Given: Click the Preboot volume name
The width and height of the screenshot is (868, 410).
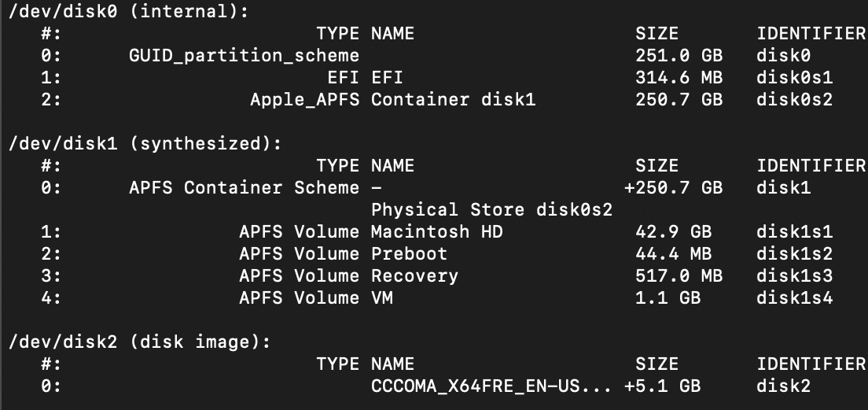Looking at the screenshot, I should point(409,254).
